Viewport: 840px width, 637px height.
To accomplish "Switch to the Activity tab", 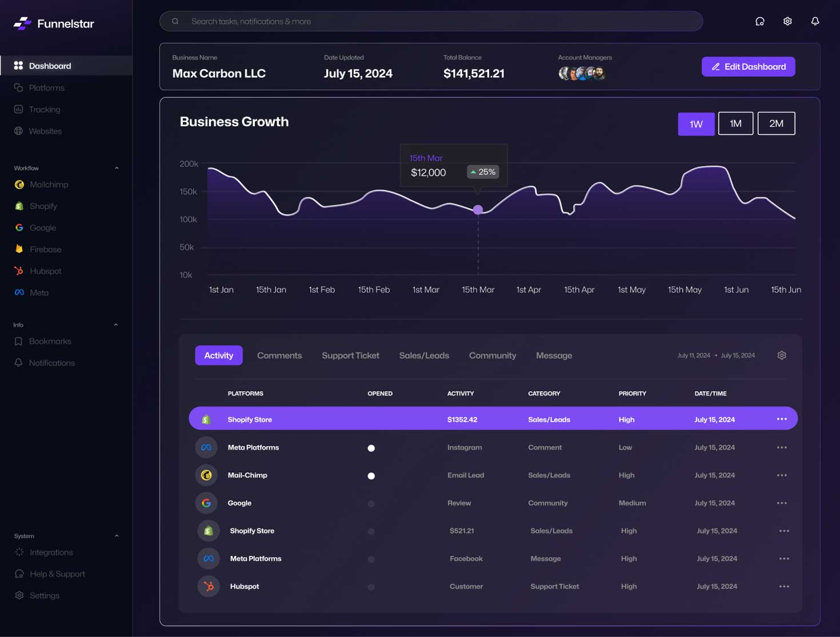I will click(219, 355).
